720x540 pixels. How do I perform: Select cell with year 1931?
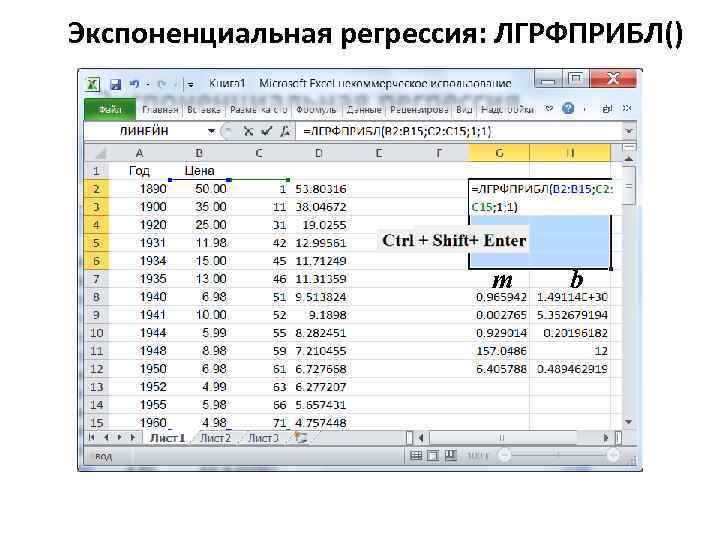[140, 243]
